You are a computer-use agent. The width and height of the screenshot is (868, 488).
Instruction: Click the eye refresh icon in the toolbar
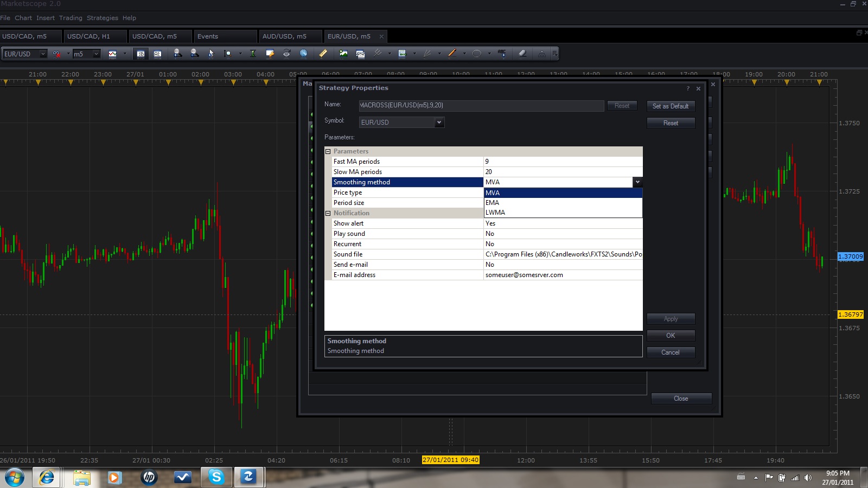point(286,54)
